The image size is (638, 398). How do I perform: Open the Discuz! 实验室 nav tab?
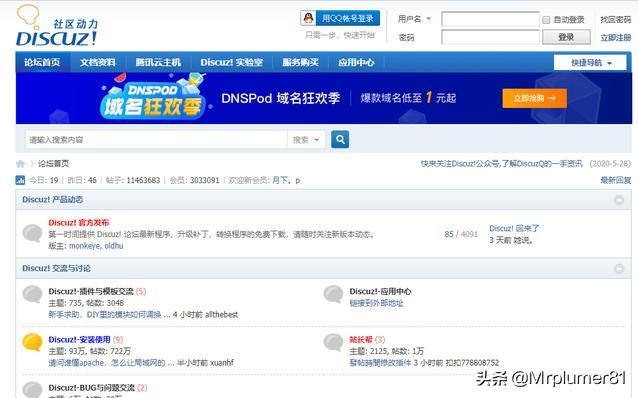click(232, 62)
